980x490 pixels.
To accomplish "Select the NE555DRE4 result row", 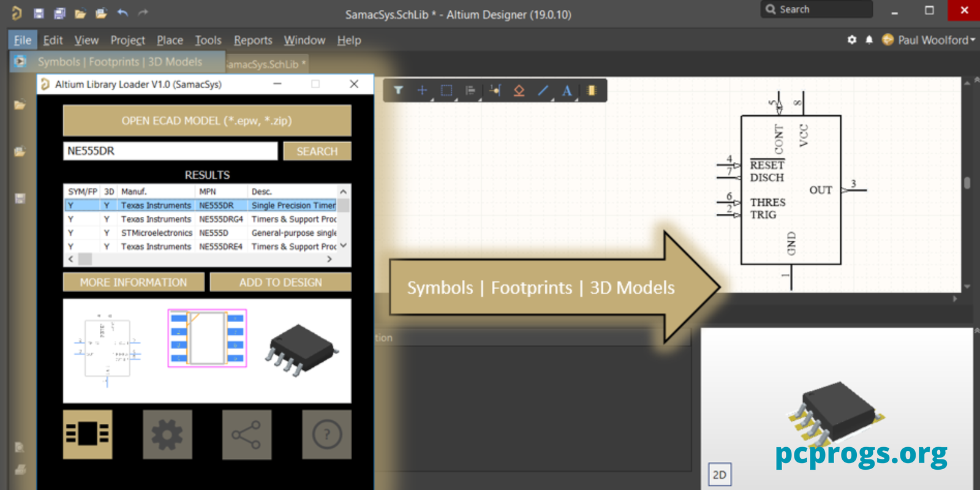I will tap(202, 246).
